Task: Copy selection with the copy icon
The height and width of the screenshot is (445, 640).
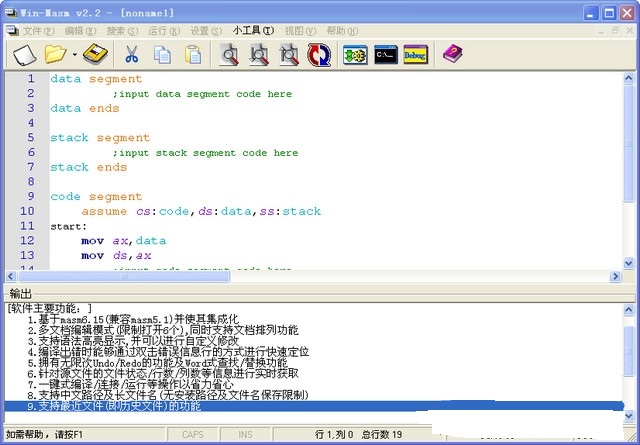Action: point(162,55)
